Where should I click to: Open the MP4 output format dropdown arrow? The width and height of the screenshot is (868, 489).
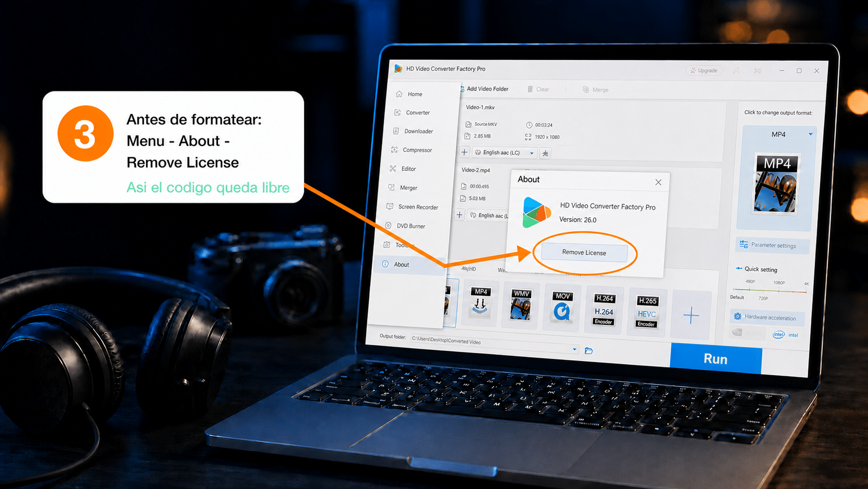810,134
